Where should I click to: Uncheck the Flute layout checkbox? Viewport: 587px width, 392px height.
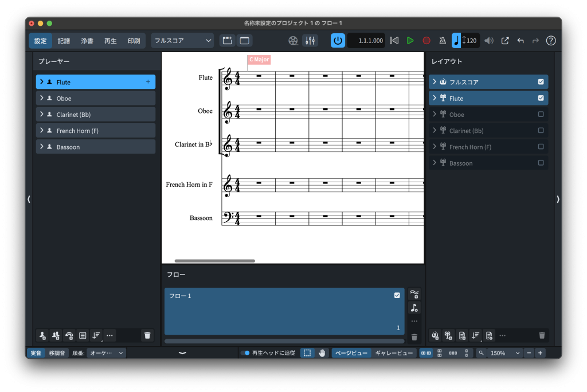point(541,98)
